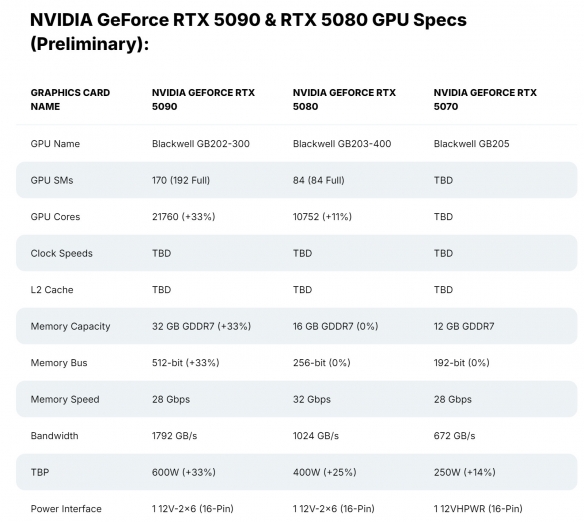The width and height of the screenshot is (584, 522).
Task: Select the 32 Gbps memory speed cell
Action: pos(312,399)
